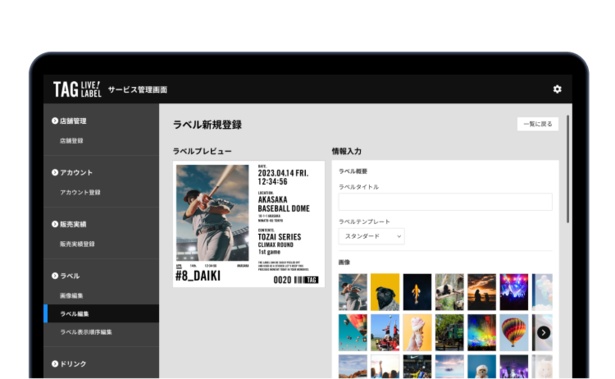Select the blue concert lights thumbnail

pos(514,292)
